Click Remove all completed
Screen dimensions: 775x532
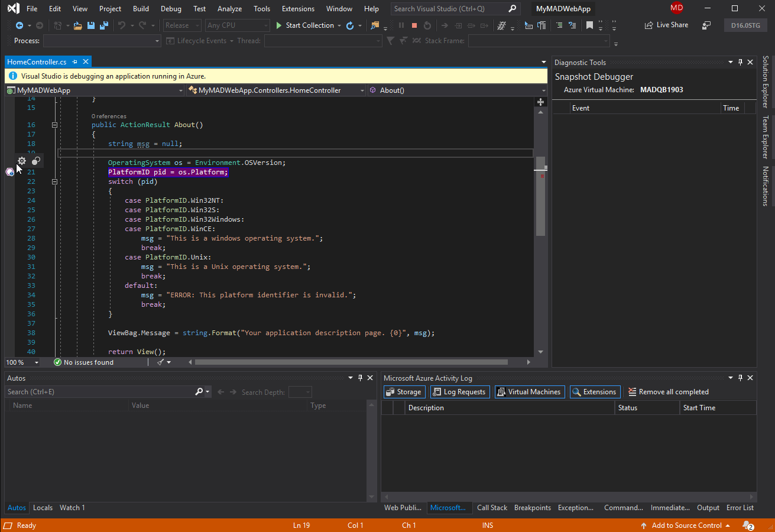668,392
